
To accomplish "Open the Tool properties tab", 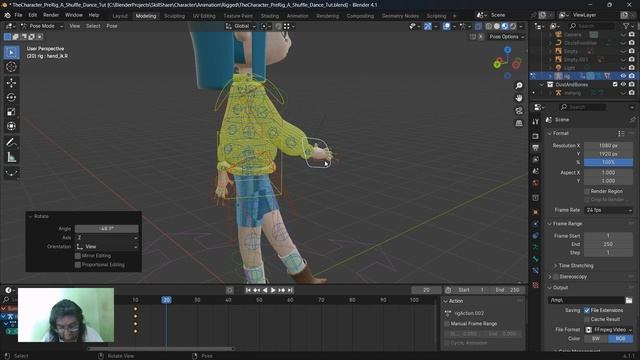I will coord(536,122).
